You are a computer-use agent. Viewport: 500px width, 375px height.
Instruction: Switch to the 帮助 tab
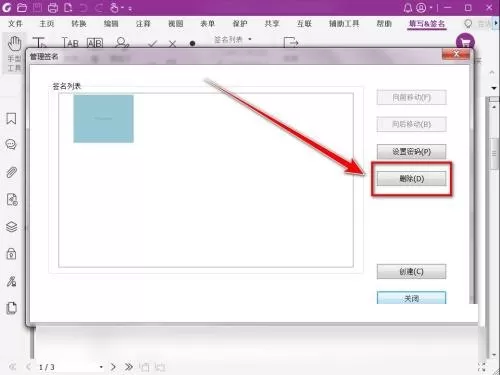pyautogui.click(x=384, y=24)
